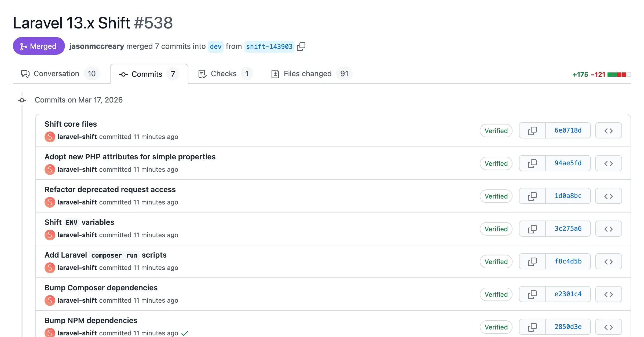Image resolution: width=644 pixels, height=337 pixels.
Task: Open Verified signature details for commit e2301c4
Action: click(496, 294)
